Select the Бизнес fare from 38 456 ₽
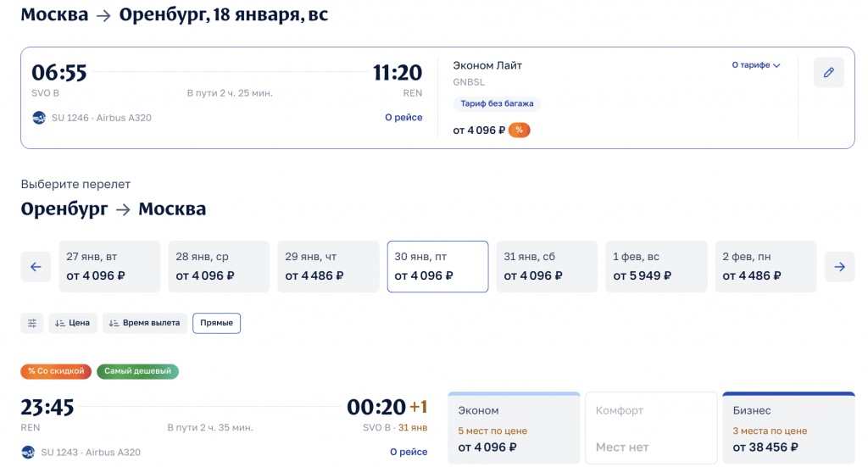Screen dimensions: 868x467 pyautogui.click(x=788, y=428)
